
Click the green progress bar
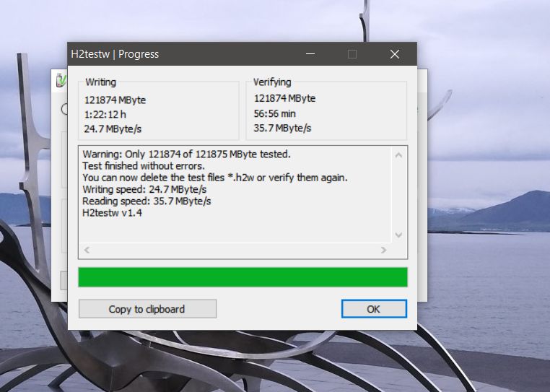tap(243, 277)
